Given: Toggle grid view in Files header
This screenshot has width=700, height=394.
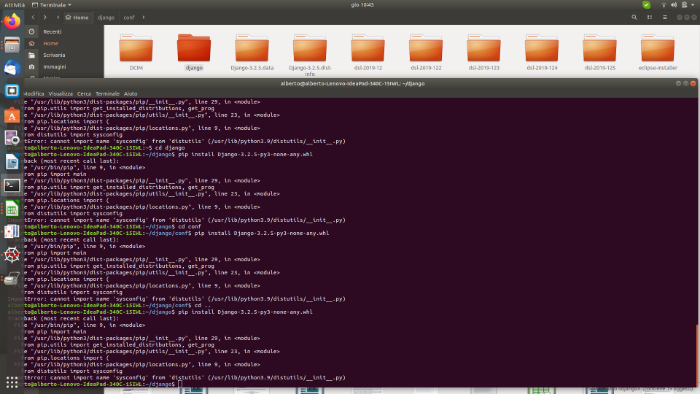Looking at the screenshot, I should tap(650, 17).
